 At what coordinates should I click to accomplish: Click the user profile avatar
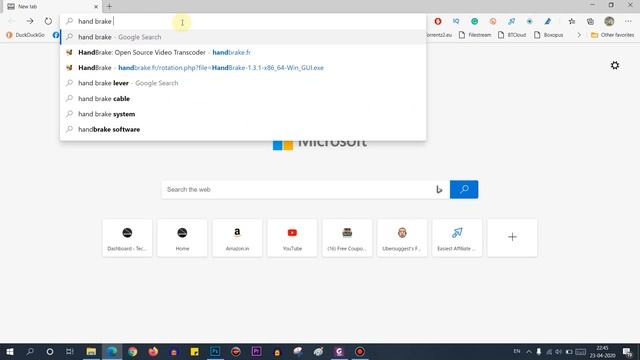609,21
